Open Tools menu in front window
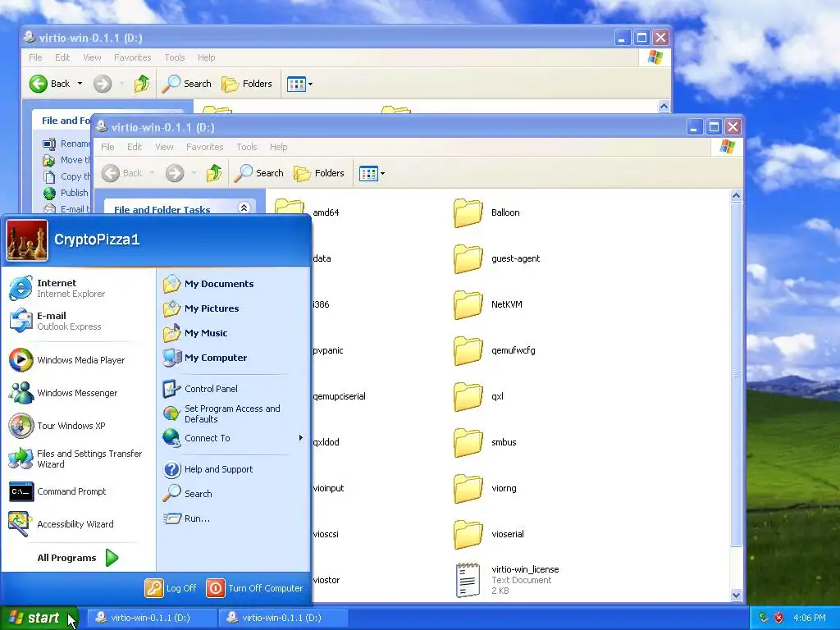The width and height of the screenshot is (840, 630). 247,147
